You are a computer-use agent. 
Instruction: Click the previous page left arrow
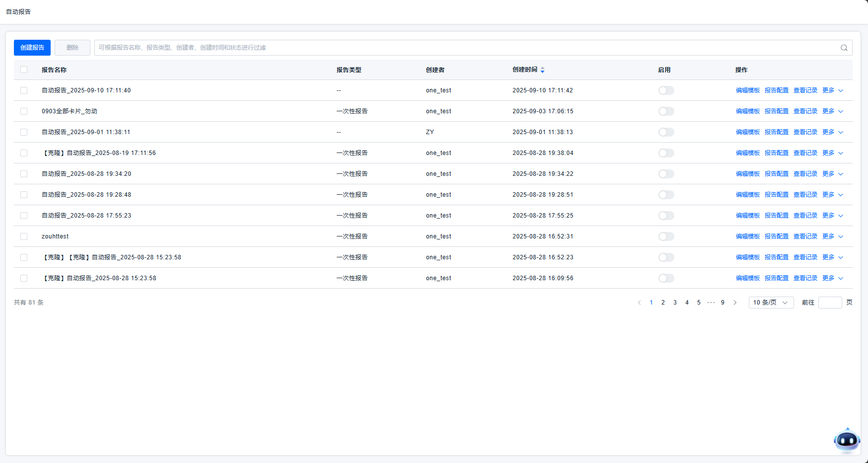point(639,303)
